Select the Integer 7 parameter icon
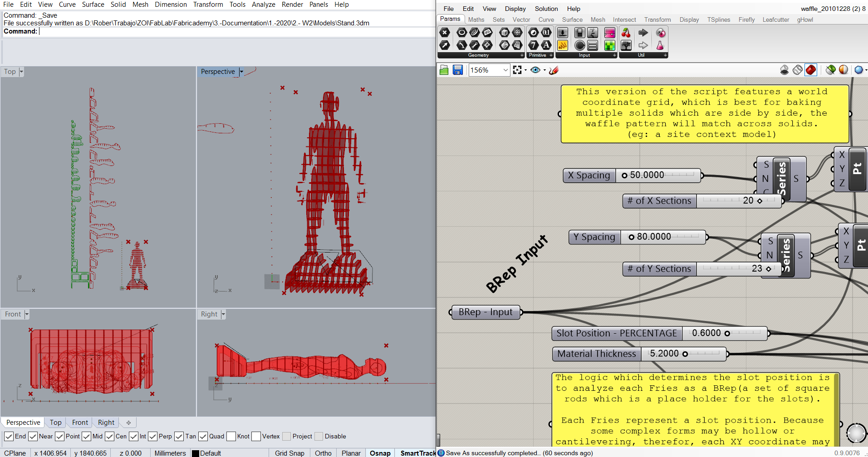The width and height of the screenshot is (868, 457). click(x=534, y=45)
